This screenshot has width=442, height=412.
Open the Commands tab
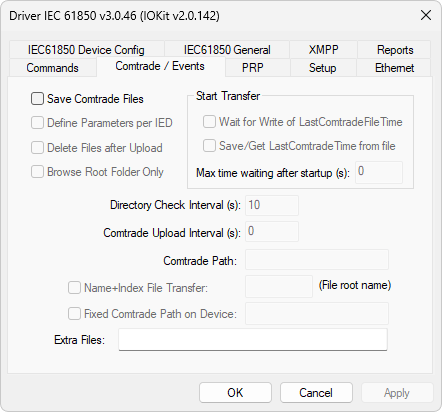pos(53,68)
